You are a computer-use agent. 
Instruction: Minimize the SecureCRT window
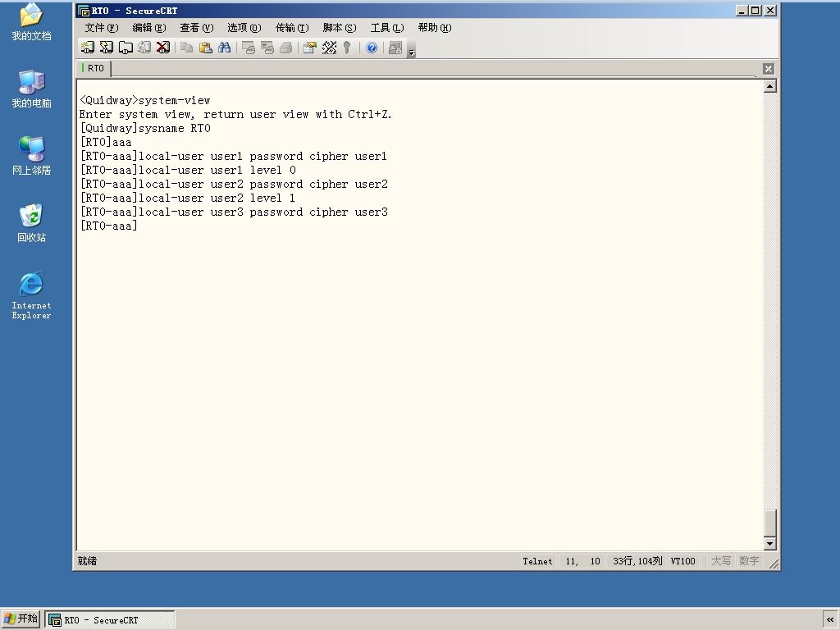pyautogui.click(x=742, y=10)
